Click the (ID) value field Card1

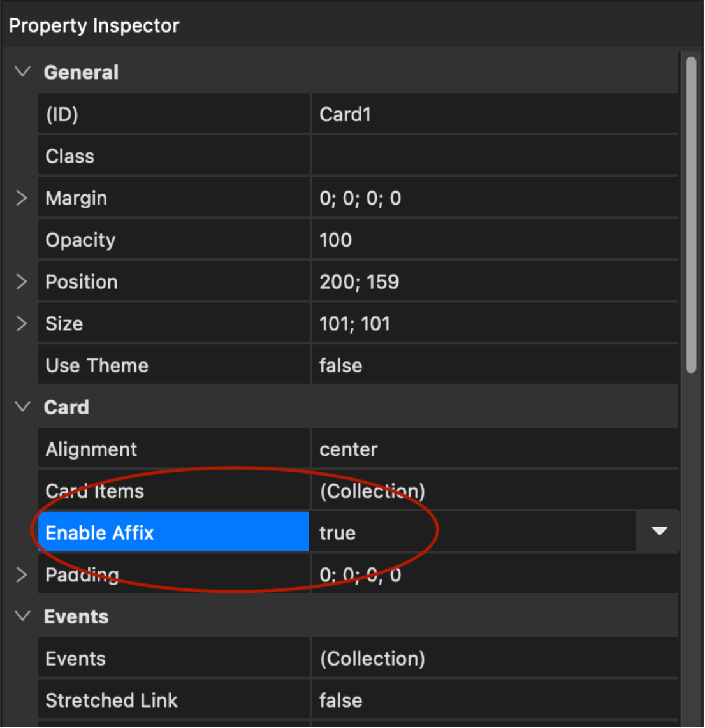pyautogui.click(x=494, y=115)
